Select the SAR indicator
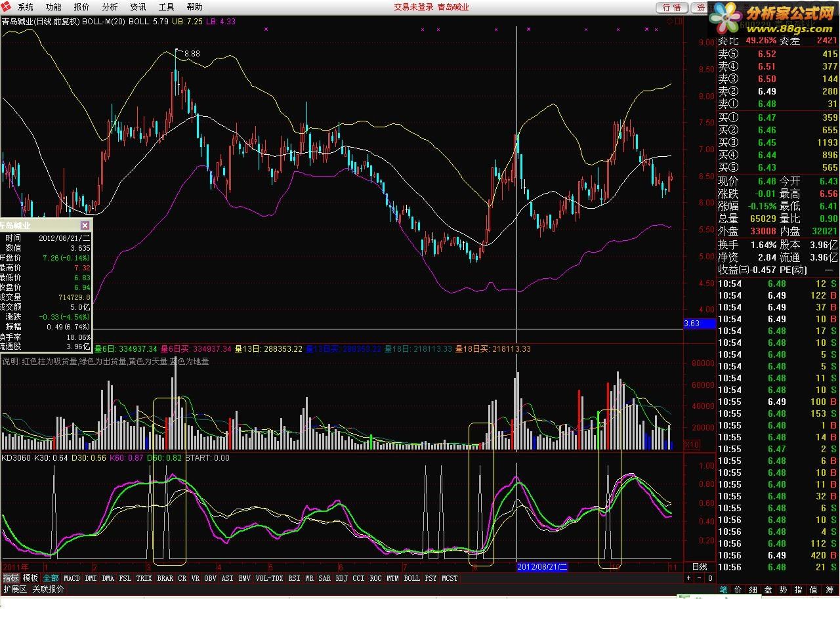840x630 pixels. [x=325, y=578]
